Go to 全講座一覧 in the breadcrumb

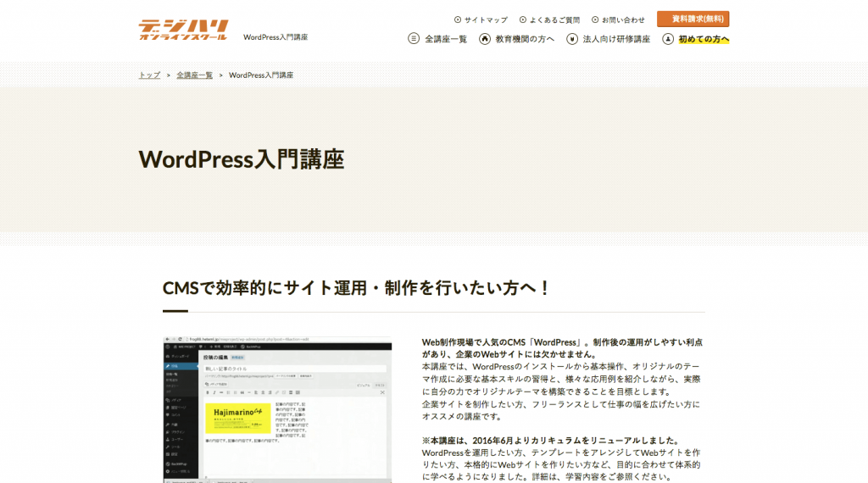(194, 75)
